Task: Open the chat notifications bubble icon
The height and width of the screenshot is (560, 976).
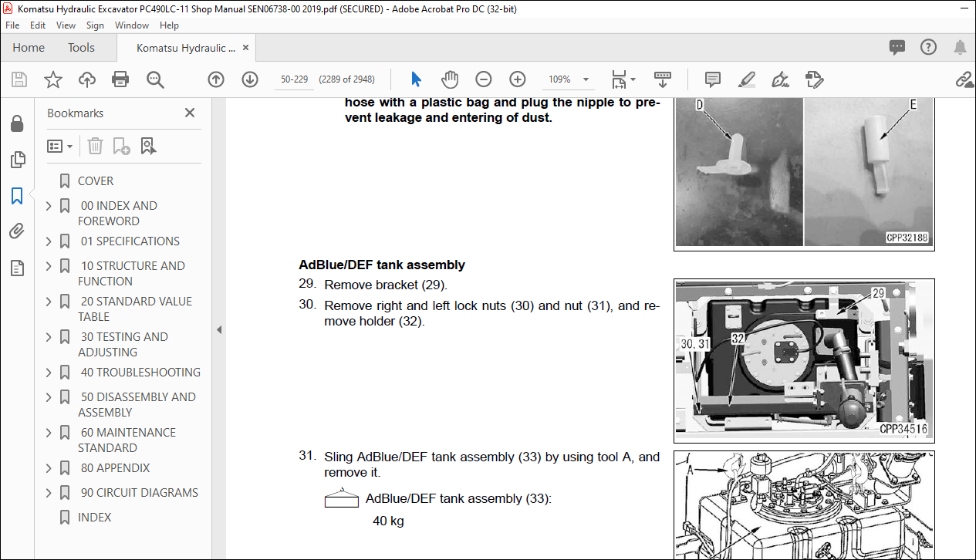Action: (x=897, y=47)
